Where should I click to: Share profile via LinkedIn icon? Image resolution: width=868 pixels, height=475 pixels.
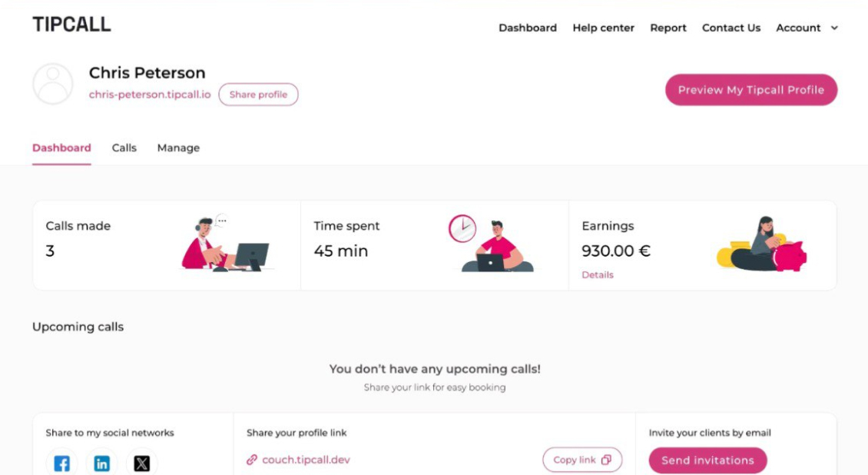[x=101, y=463]
